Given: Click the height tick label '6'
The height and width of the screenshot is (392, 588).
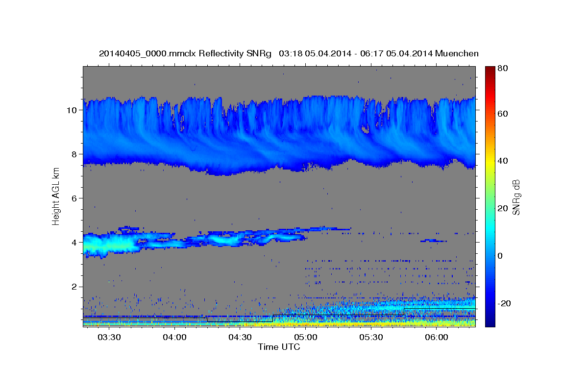Looking at the screenshot, I should (x=75, y=198).
